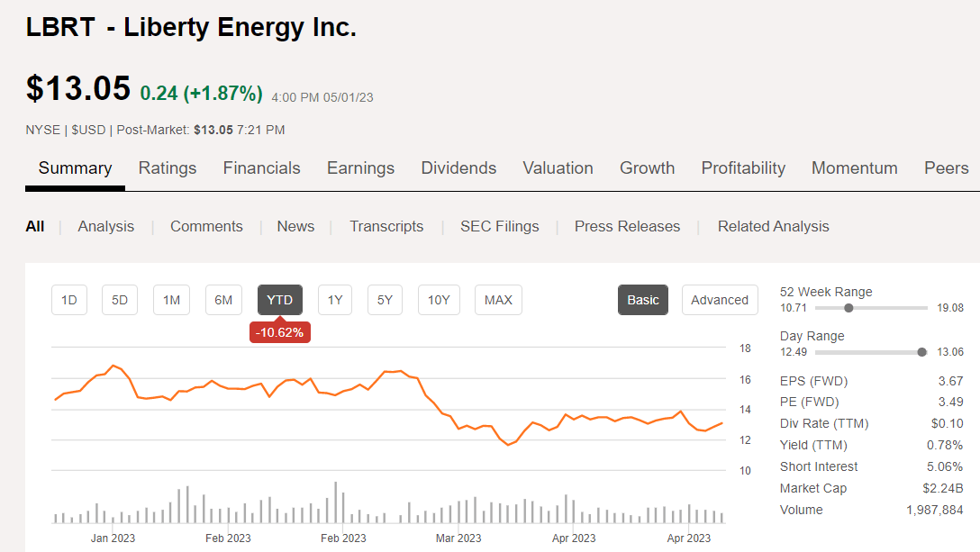Keep YTD timeframe selected
Image resolution: width=980 pixels, height=552 pixels.
click(x=280, y=300)
